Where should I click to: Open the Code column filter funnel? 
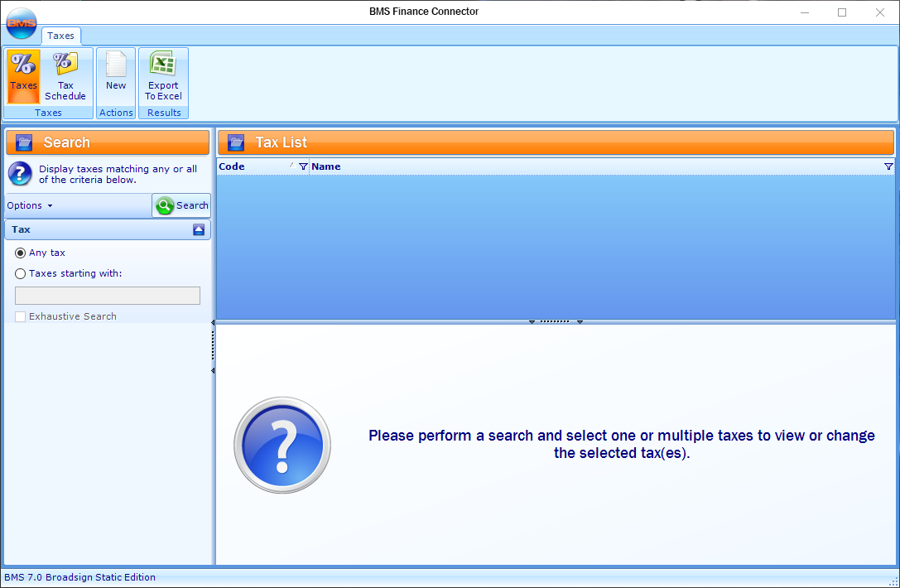point(303,166)
